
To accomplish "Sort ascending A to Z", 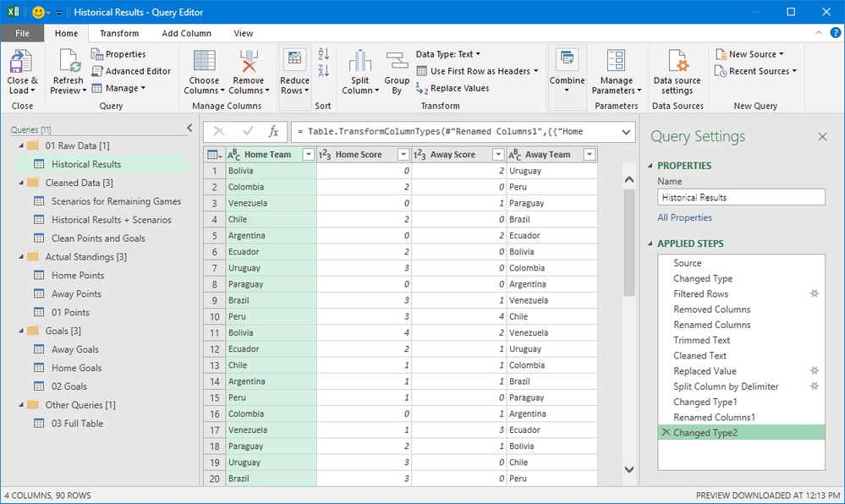I will 323,53.
